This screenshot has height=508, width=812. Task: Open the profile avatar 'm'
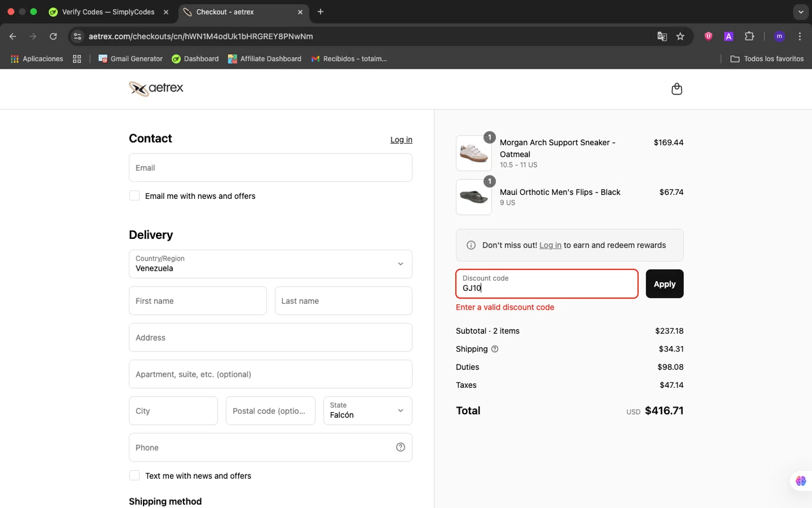pos(780,36)
